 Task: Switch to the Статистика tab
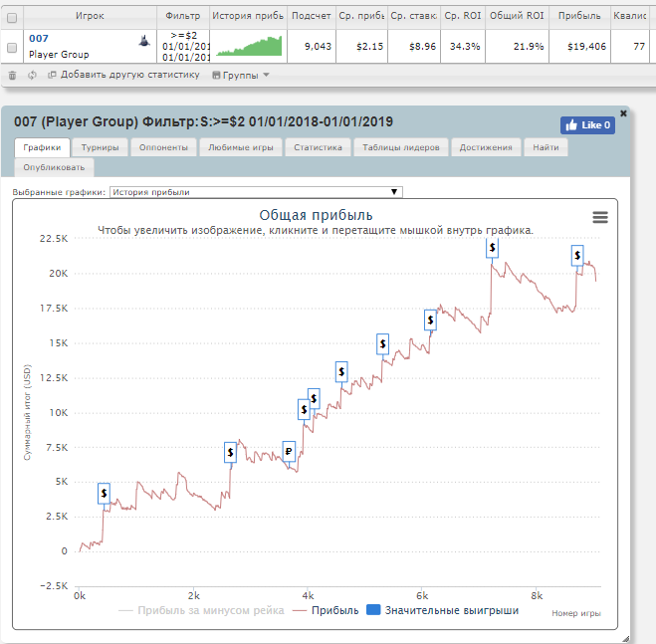point(318,147)
